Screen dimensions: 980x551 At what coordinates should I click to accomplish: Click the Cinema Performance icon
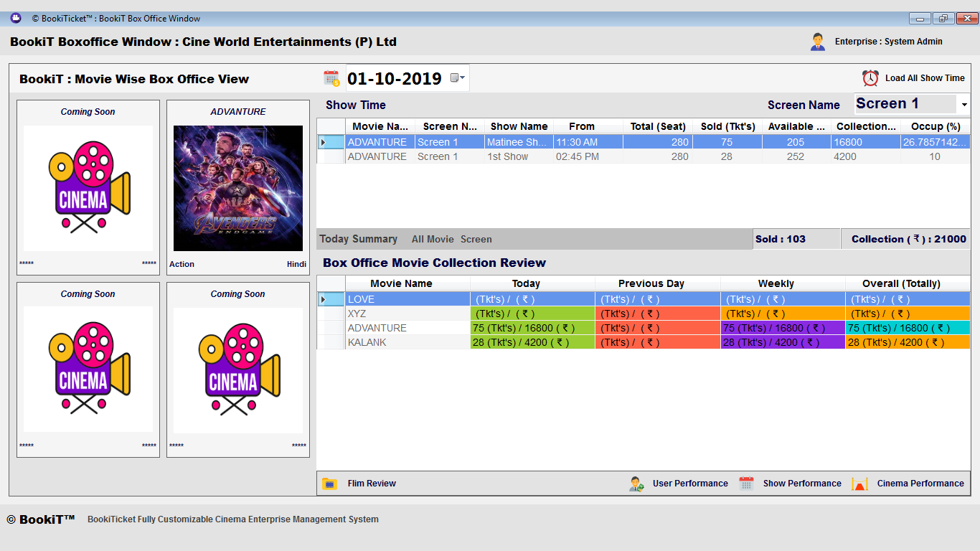click(859, 484)
